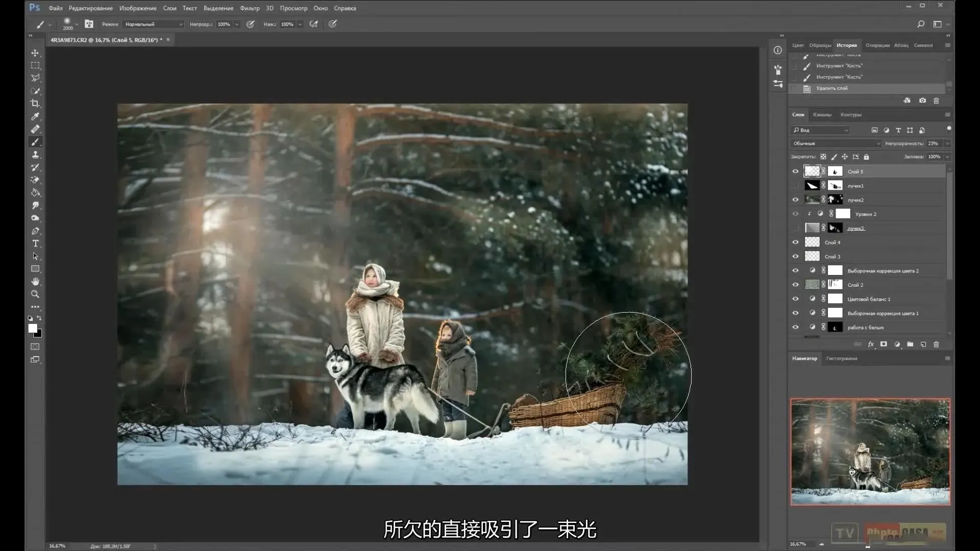
Task: Select the Удалить слой history state
Action: point(831,88)
